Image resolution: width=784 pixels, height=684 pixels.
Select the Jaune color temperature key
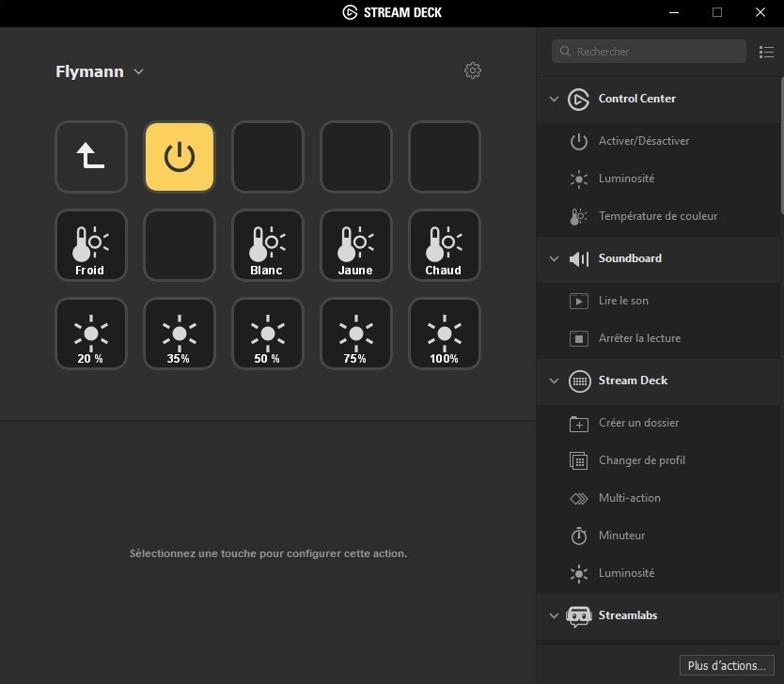point(356,245)
